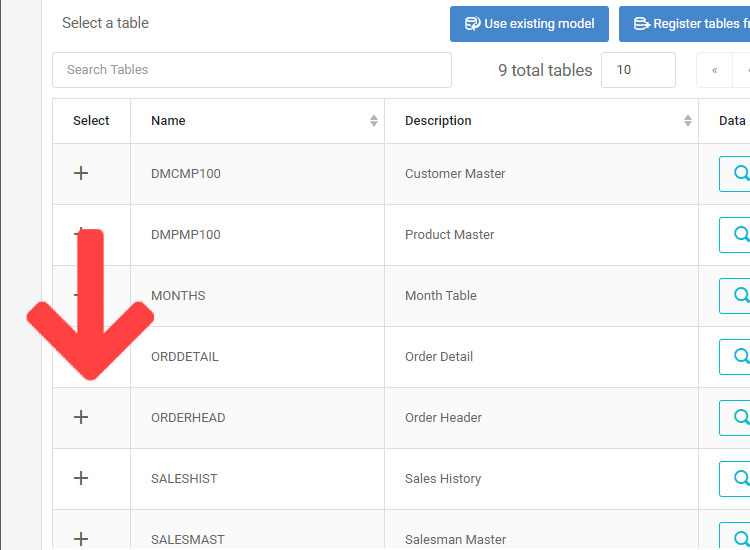Click the MONTHS table name
Viewport: 750px width, 550px height.
pyautogui.click(x=178, y=296)
